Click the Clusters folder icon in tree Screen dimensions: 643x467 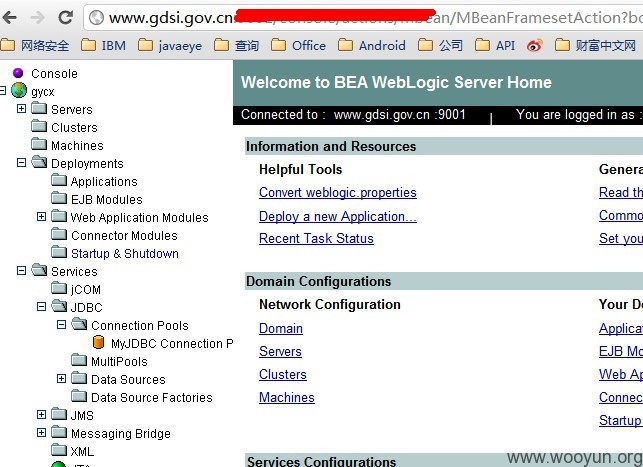(39, 126)
